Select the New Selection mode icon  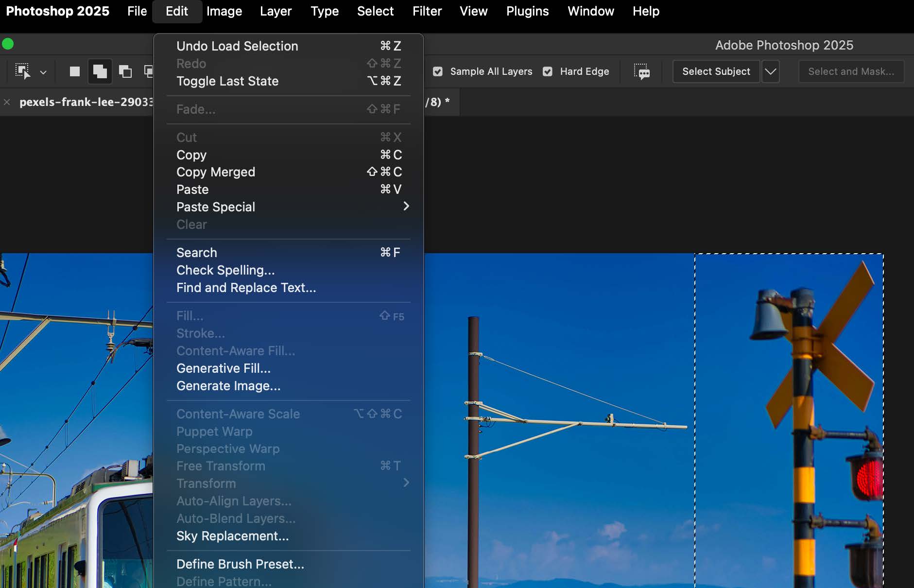tap(74, 71)
